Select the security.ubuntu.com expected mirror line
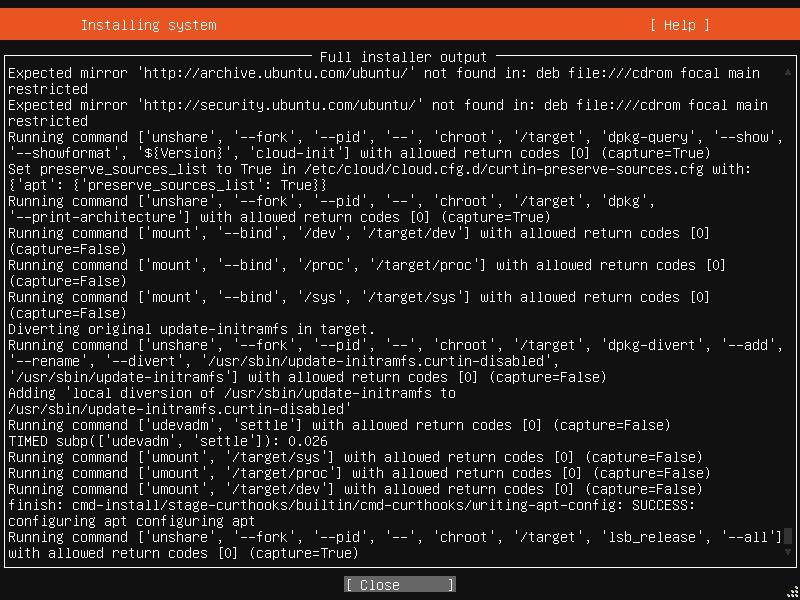Viewport: 800px width, 600px height. click(388, 113)
